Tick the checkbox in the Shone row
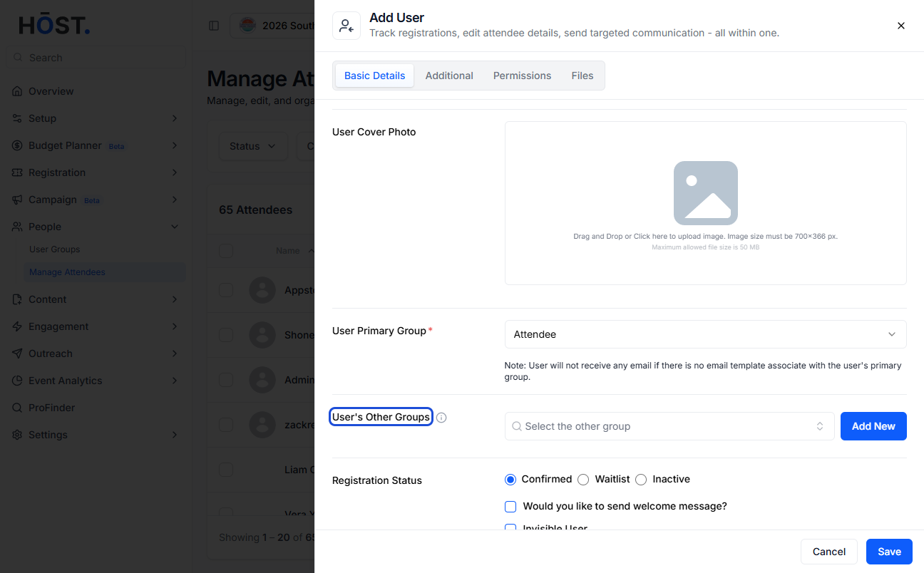The image size is (924, 573). 226,335
